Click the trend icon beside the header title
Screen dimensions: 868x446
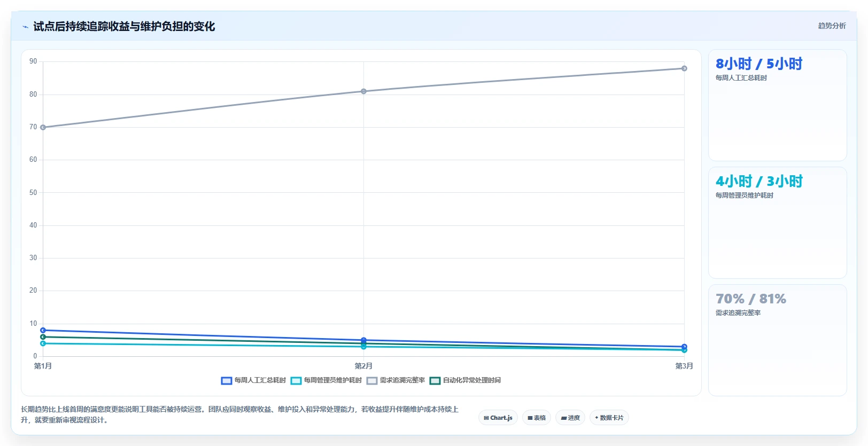point(25,27)
